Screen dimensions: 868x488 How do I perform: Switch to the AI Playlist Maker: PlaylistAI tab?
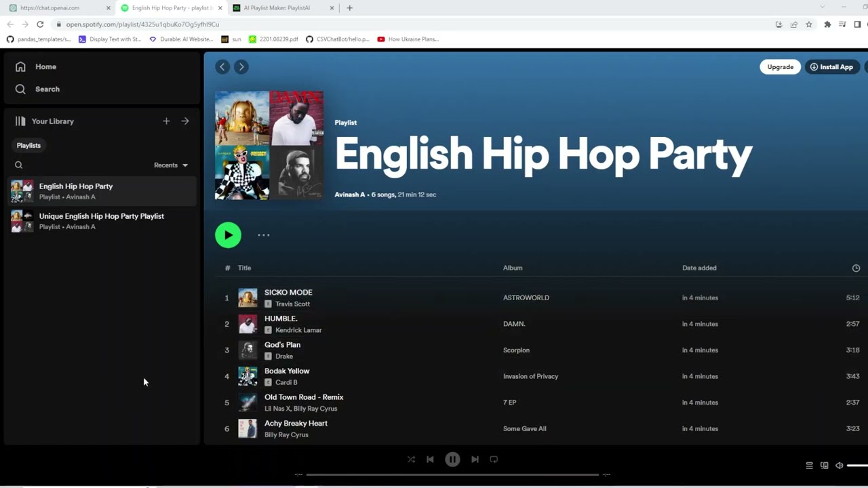pyautogui.click(x=283, y=8)
